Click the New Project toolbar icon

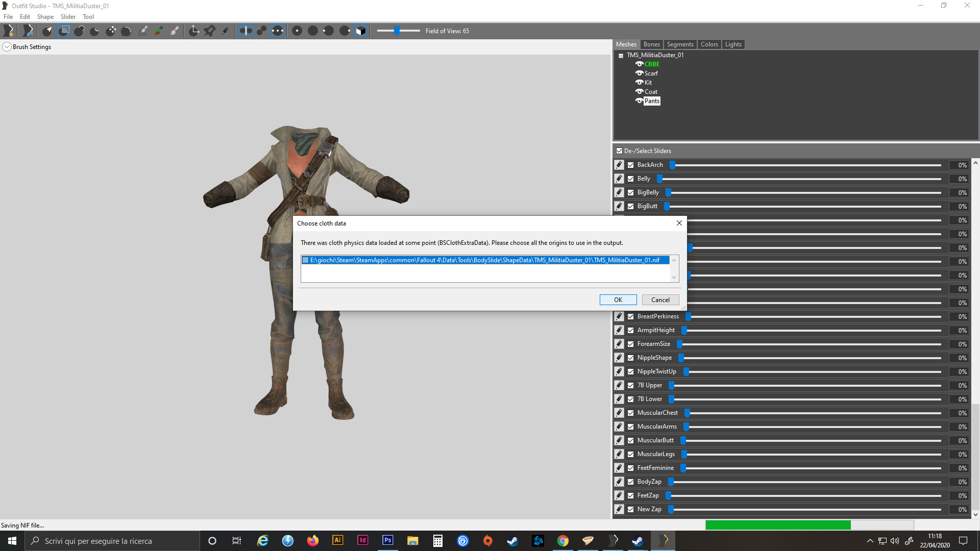point(9,31)
